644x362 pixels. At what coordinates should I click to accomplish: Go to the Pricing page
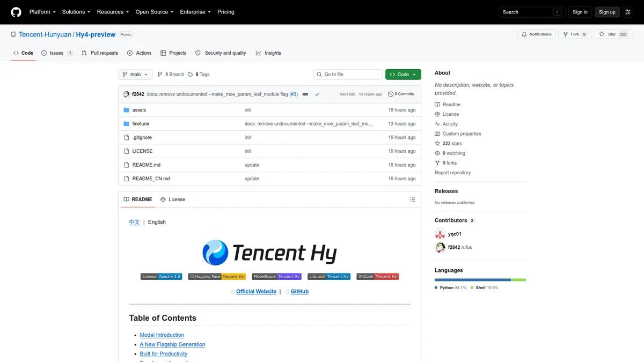tap(226, 12)
